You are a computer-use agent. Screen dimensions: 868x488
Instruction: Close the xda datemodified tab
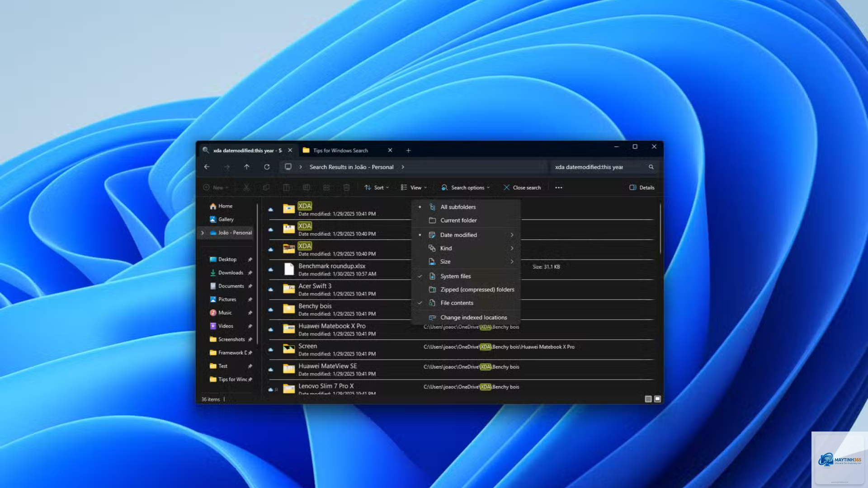290,150
